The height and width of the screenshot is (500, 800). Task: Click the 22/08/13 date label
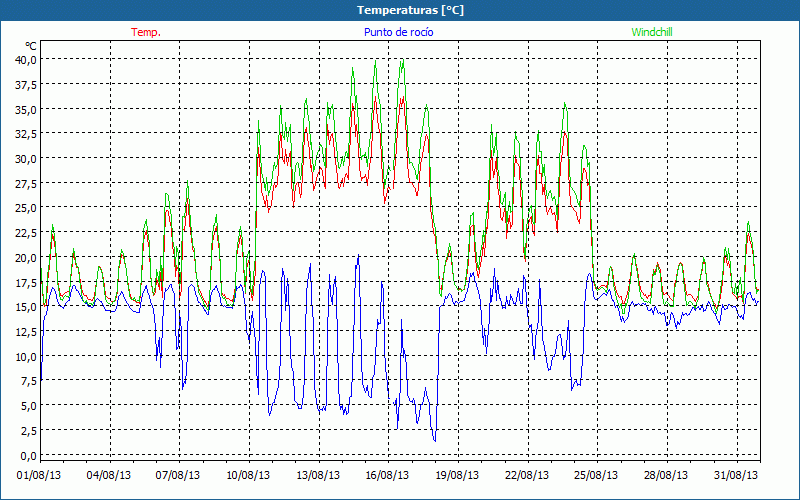(x=527, y=476)
